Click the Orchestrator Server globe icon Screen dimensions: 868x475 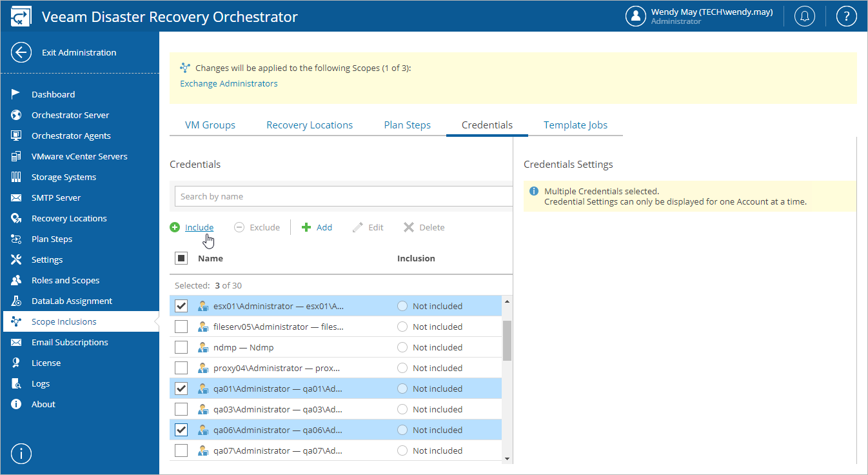[17, 115]
